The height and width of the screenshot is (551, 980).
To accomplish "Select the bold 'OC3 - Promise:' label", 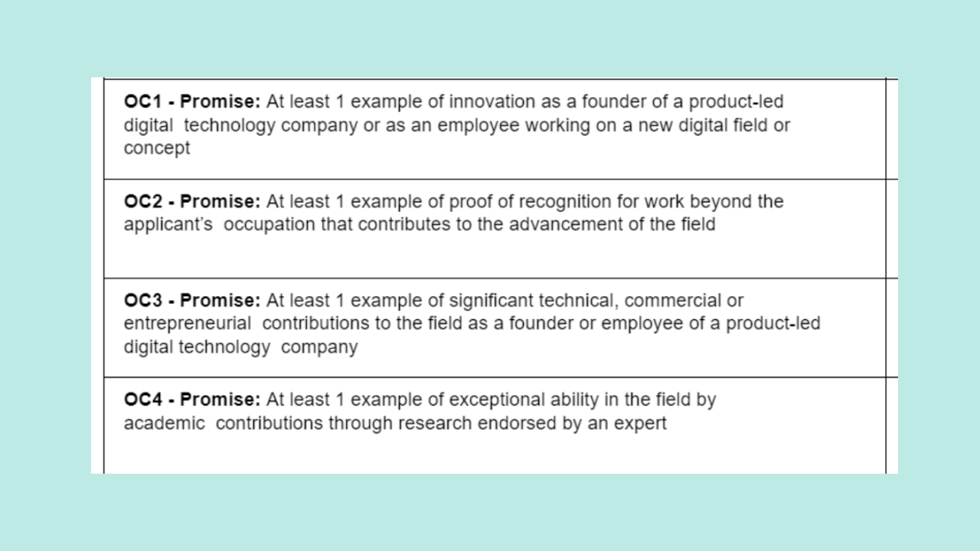I will 193,300.
